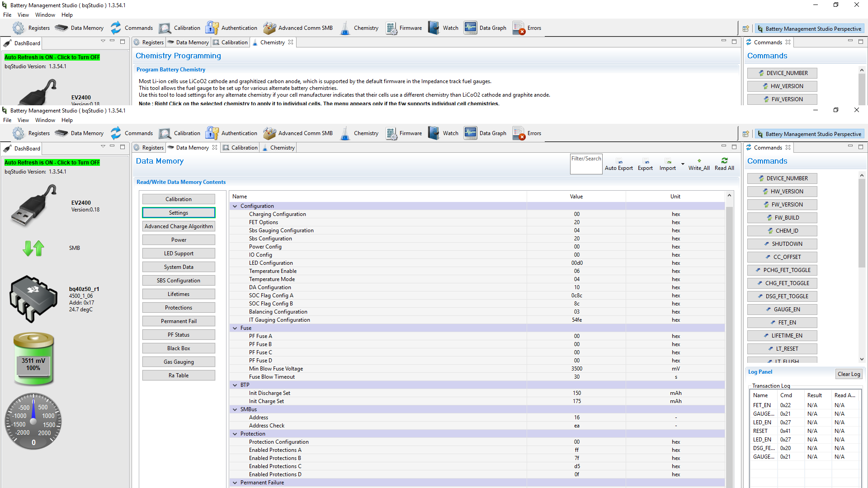Open Calibration toolbar icon in front window
This screenshot has width=868, height=488.
[179, 133]
